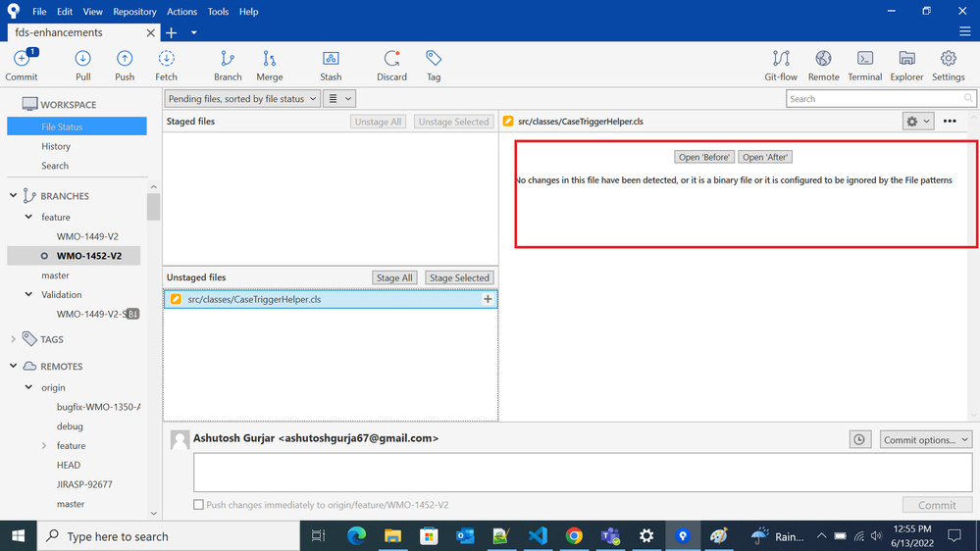
Task: Add a new repository tab
Action: 172,32
